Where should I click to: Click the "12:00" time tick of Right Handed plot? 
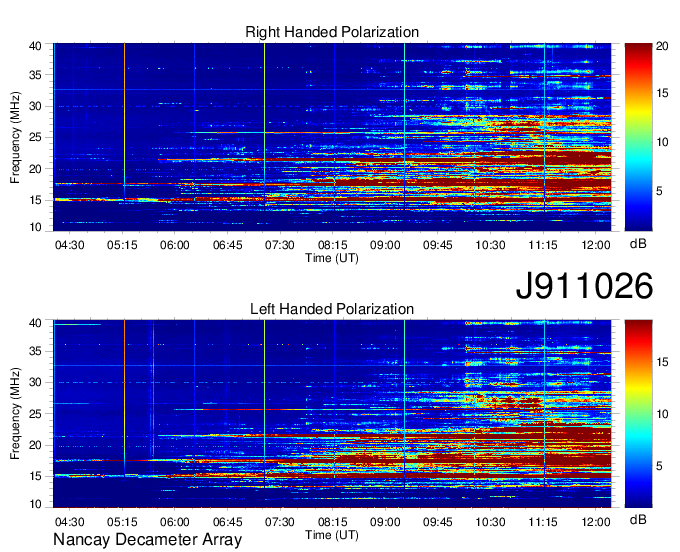[x=596, y=245]
